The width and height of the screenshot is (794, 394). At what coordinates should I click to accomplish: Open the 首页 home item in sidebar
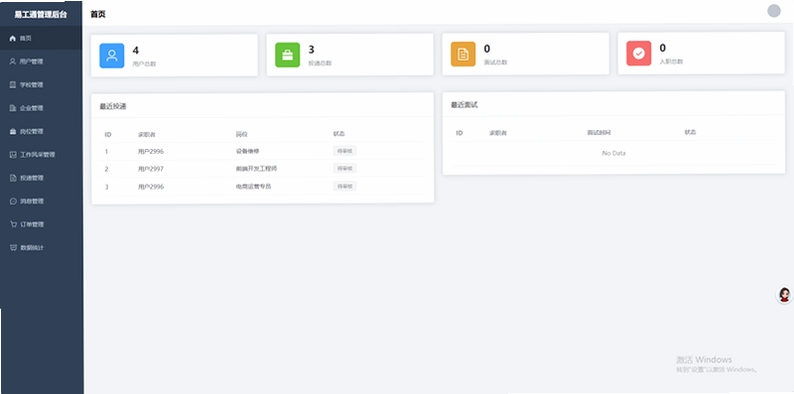[41, 38]
